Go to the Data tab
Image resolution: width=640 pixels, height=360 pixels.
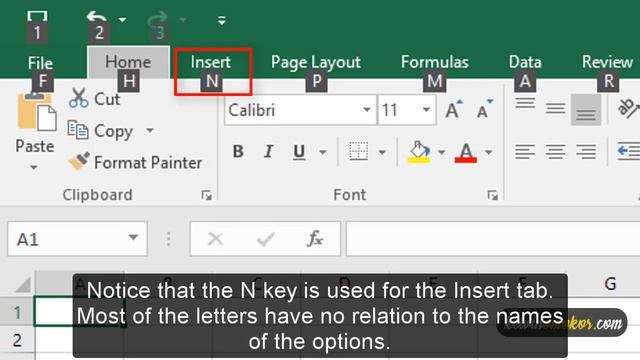click(525, 62)
